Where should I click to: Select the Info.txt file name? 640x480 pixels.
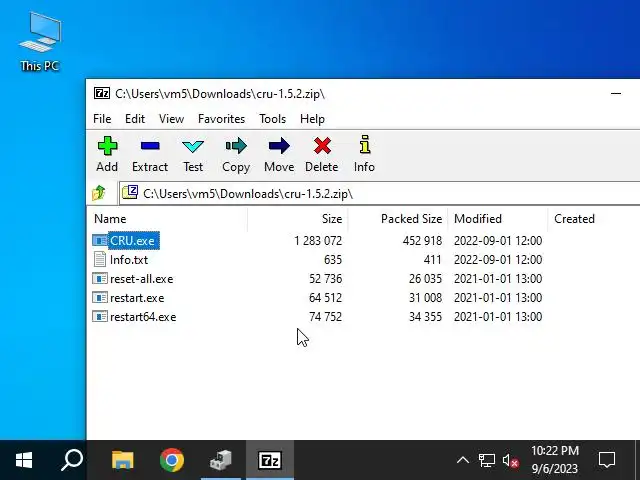pos(129,260)
